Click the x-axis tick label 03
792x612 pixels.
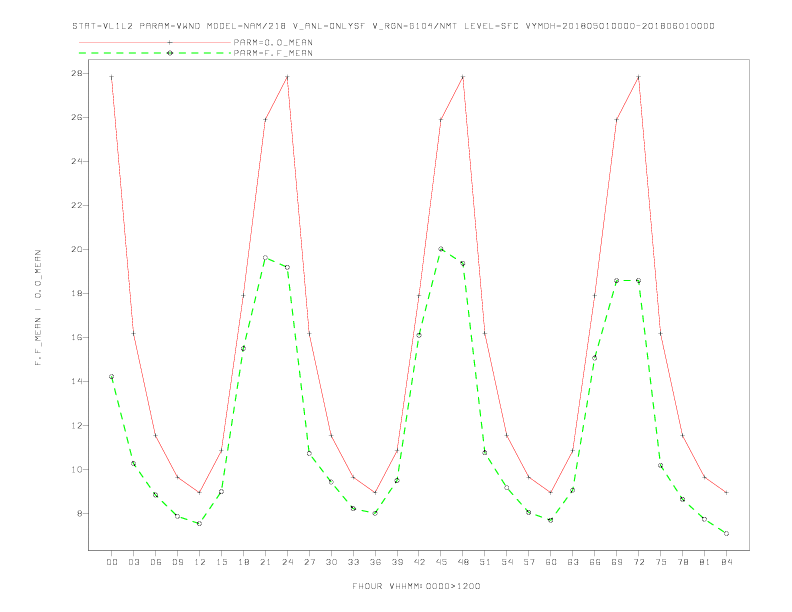tap(133, 562)
